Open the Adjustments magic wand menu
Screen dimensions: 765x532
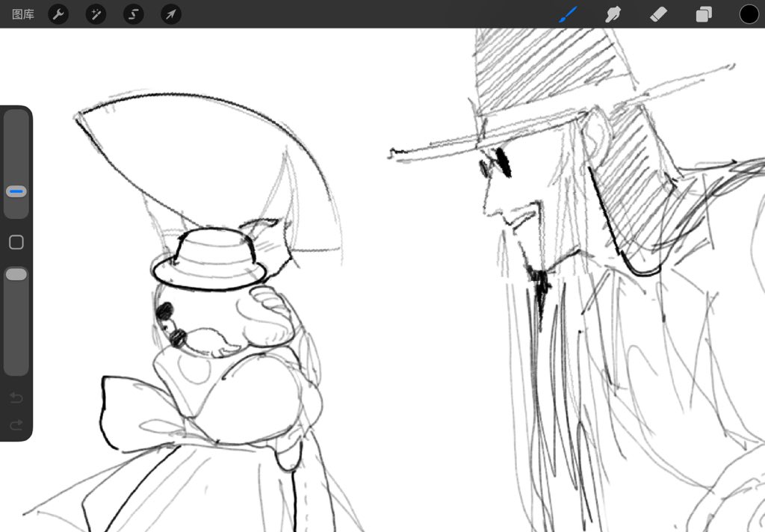tap(96, 14)
